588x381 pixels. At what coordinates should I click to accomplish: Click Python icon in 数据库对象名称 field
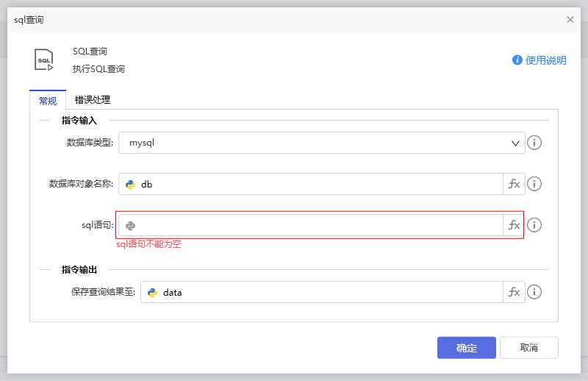tap(131, 184)
